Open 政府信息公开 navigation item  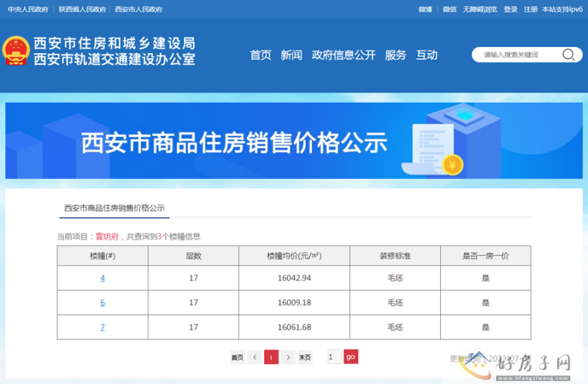(343, 55)
